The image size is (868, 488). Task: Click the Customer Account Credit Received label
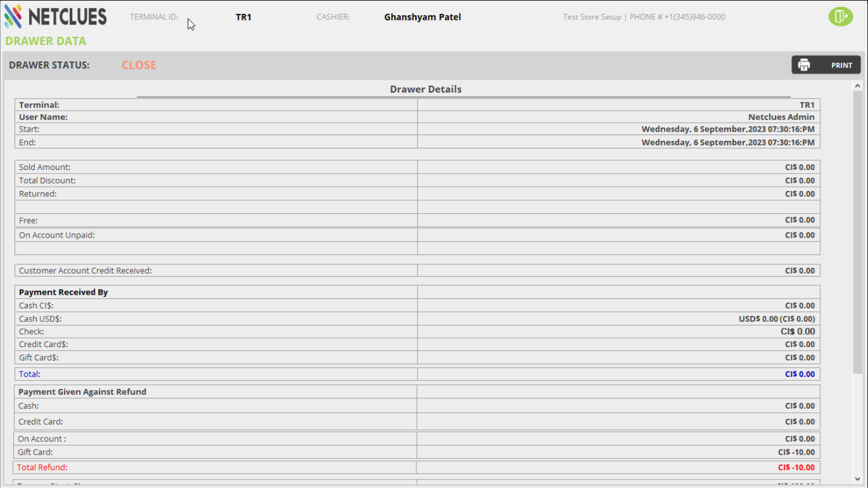[85, 271]
